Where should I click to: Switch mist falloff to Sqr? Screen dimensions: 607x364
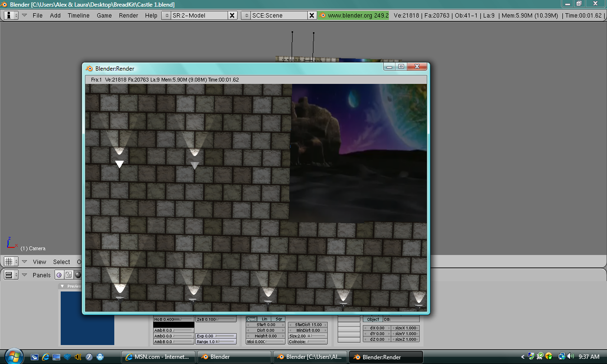tap(278, 318)
